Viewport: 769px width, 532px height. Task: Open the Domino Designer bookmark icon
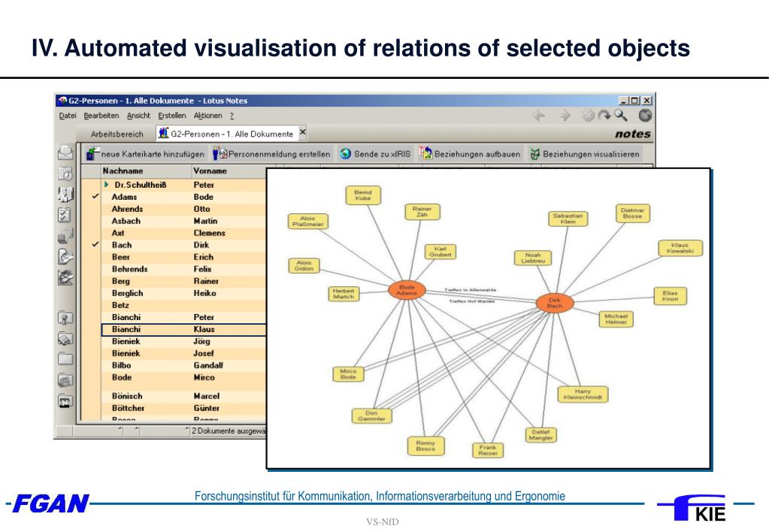pyautogui.click(x=65, y=277)
